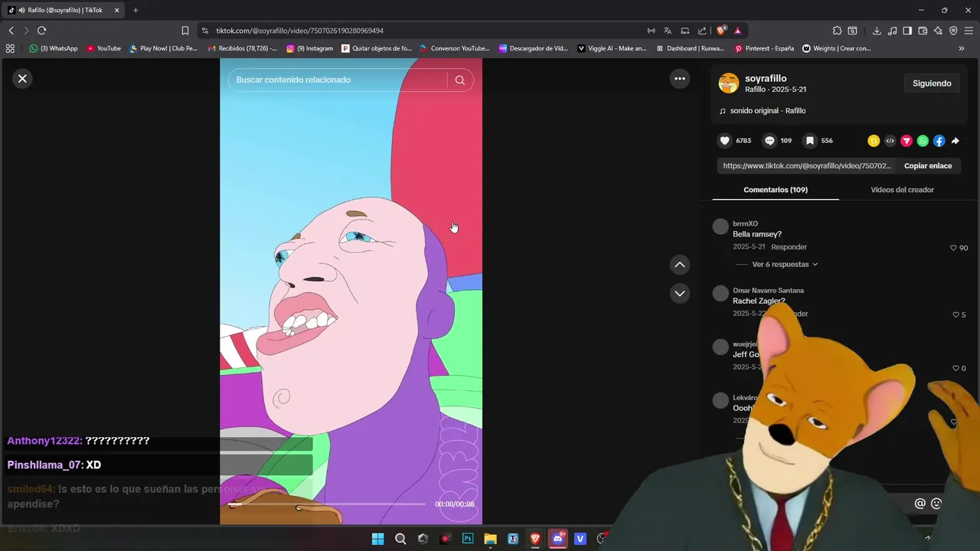Close the TikTok video viewer with X

coord(22,78)
